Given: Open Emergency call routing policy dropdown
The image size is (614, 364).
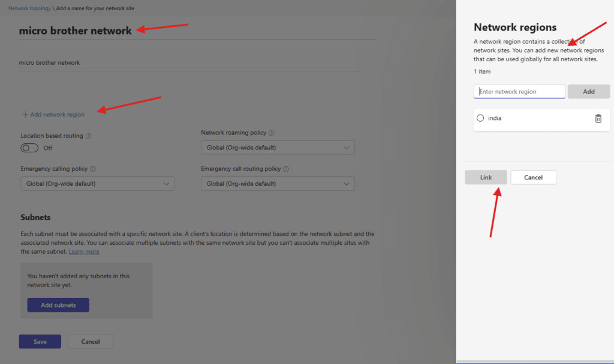Looking at the screenshot, I should 278,183.
